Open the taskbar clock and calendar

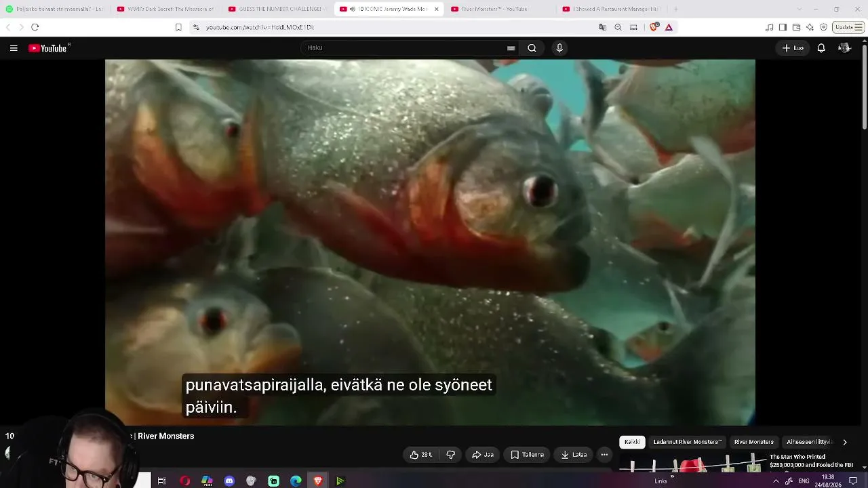pos(828,481)
